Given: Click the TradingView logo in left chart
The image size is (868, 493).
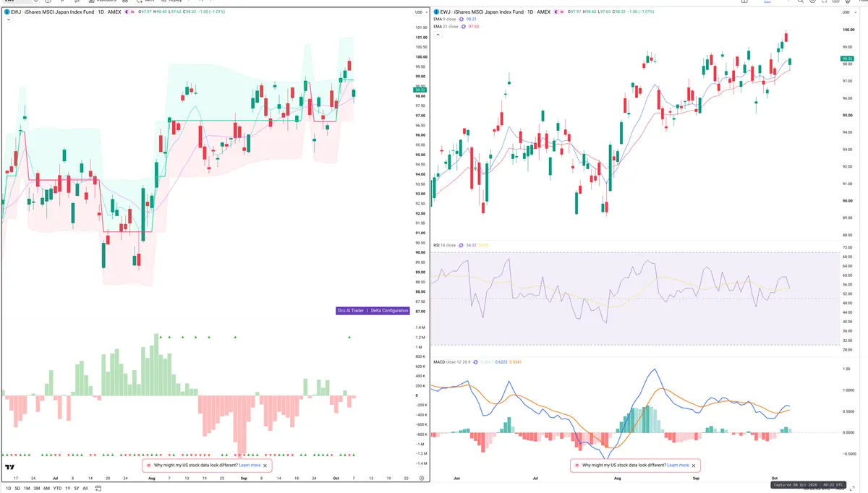Looking at the screenshot, I should click(9, 468).
